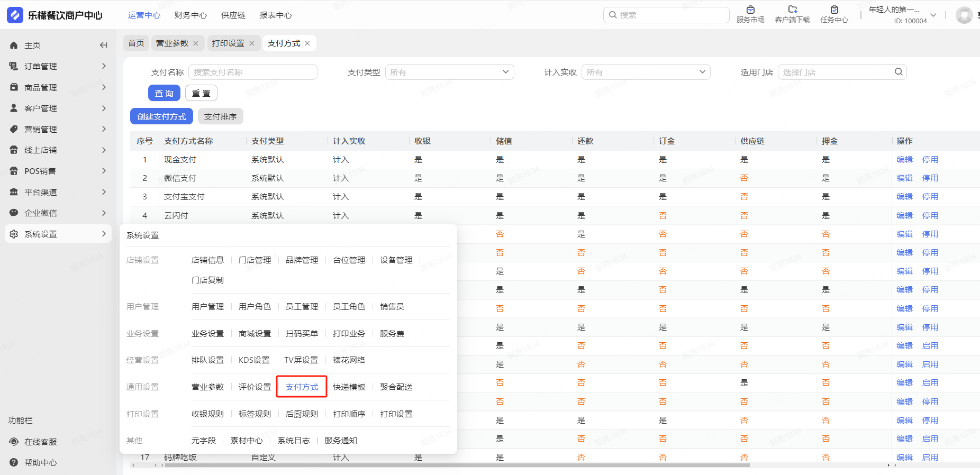
Task: Open 支付方式 in the 系统设置 popup
Action: point(302,387)
